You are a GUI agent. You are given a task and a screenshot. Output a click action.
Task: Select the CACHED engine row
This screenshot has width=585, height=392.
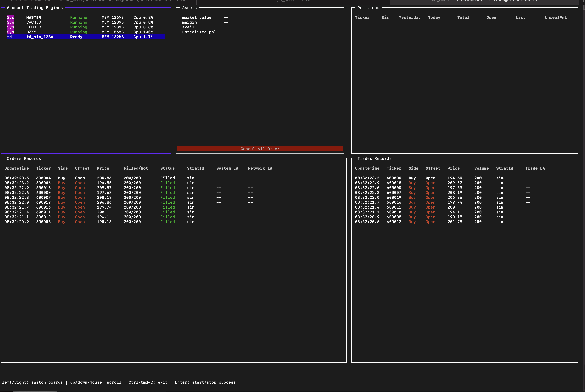(86, 22)
